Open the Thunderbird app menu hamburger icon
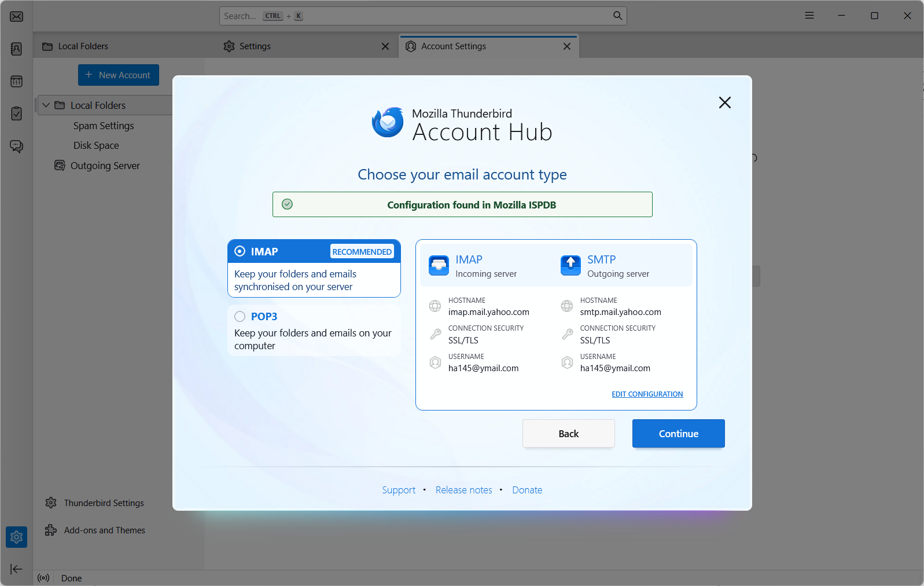 click(x=809, y=16)
